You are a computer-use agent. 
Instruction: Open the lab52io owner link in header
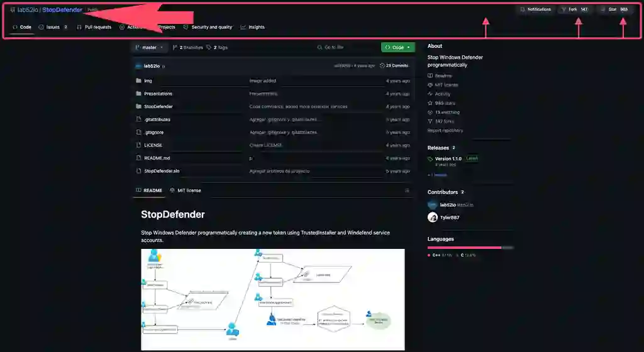point(28,10)
